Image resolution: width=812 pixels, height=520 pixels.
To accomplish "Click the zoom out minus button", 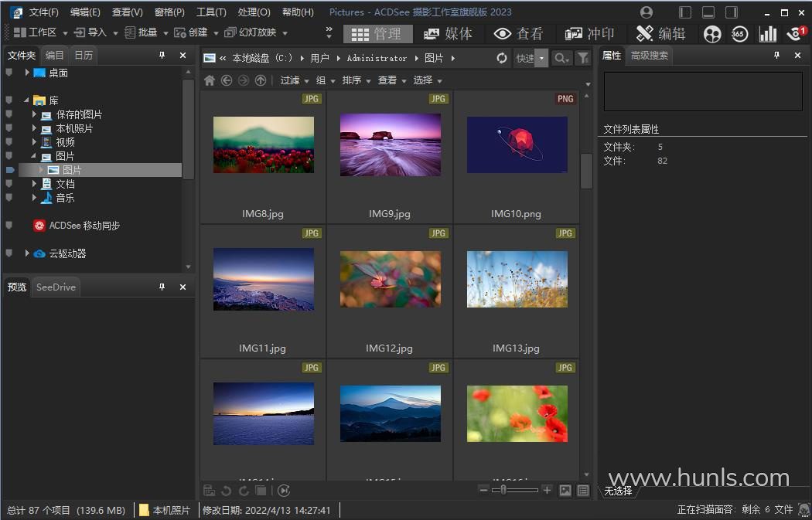I will tap(483, 490).
